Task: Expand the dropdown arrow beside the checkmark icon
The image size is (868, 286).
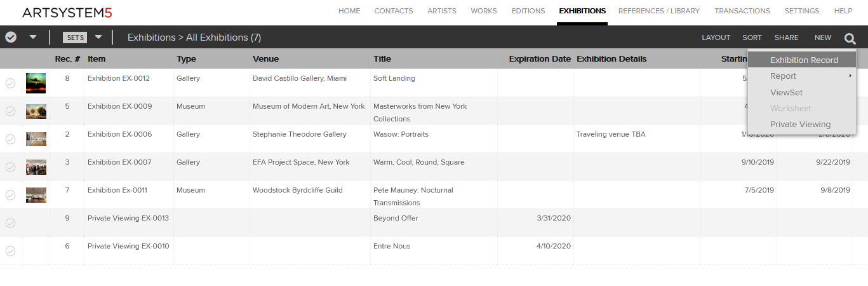Action: tap(33, 37)
